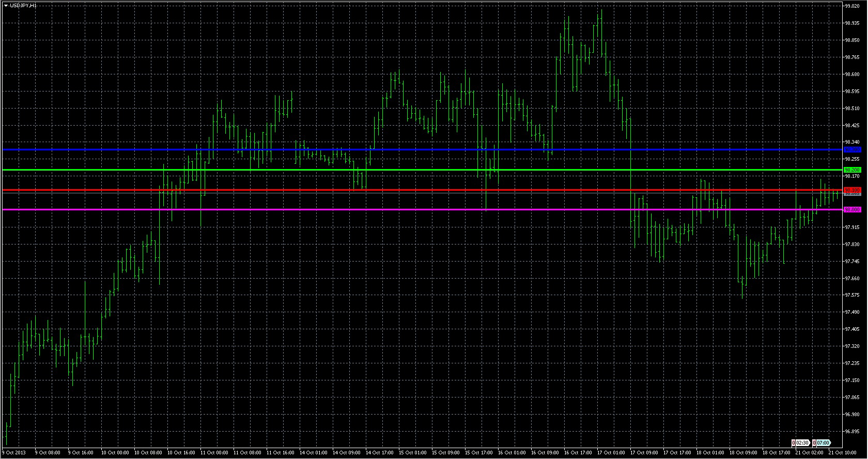Click the 14 Oct 09:00 time label
868x459 pixels.
tap(347, 453)
